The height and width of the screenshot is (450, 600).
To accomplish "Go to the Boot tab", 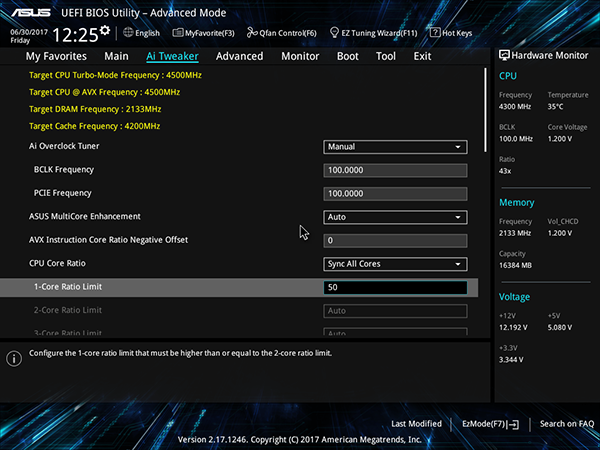I will pos(347,56).
